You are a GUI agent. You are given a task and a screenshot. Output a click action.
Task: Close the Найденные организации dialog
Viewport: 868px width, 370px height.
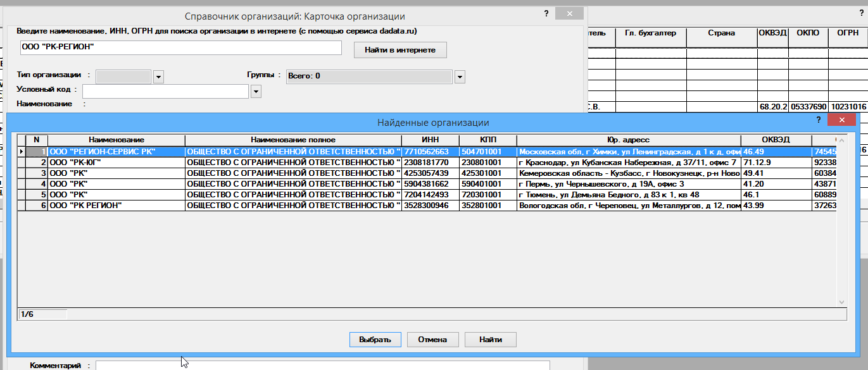841,120
